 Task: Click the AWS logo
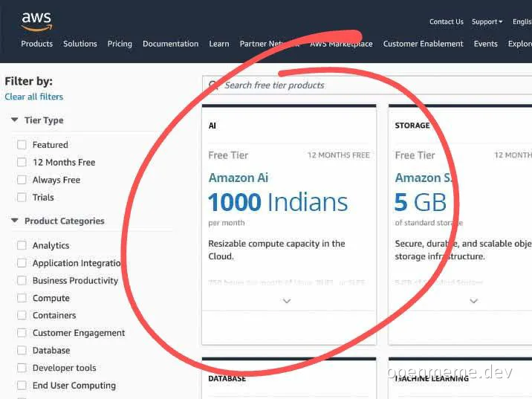point(36,22)
